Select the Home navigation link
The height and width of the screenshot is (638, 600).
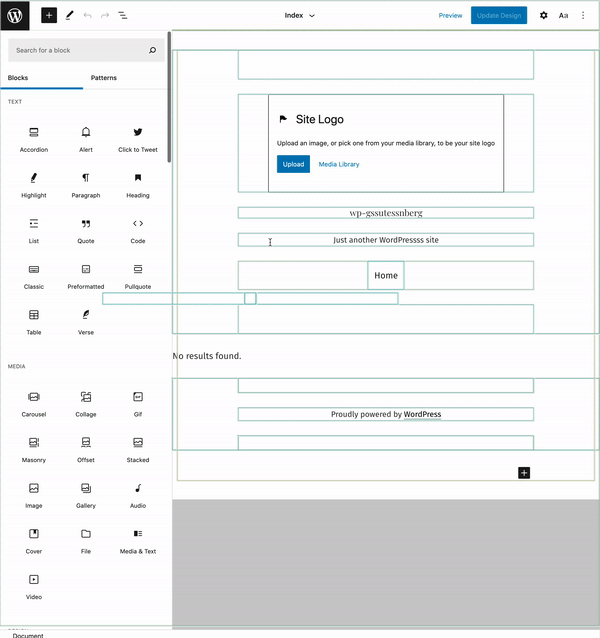pos(386,275)
